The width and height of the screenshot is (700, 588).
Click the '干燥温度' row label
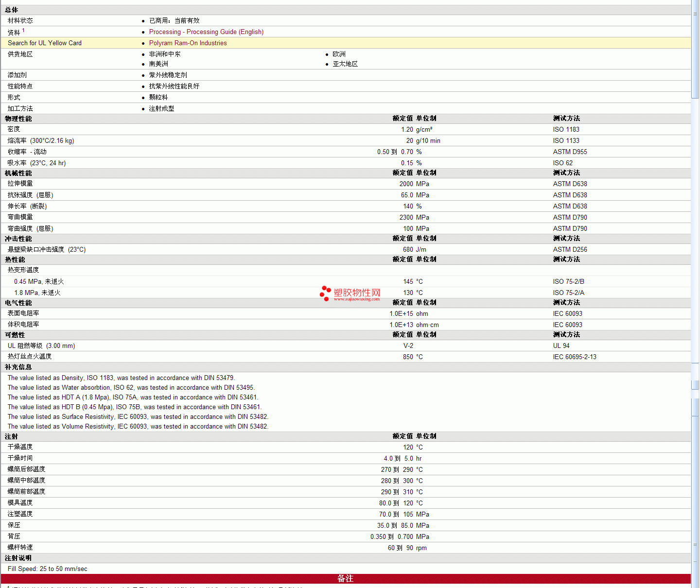(20, 447)
